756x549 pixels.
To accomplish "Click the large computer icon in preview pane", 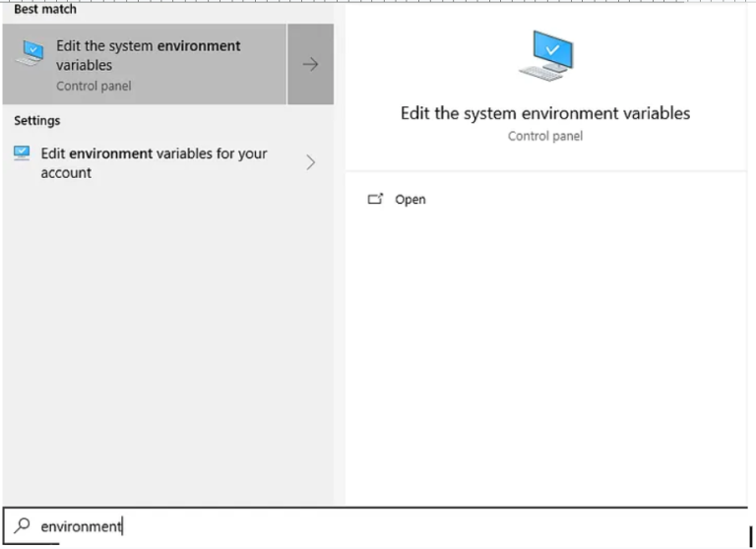I will click(544, 56).
